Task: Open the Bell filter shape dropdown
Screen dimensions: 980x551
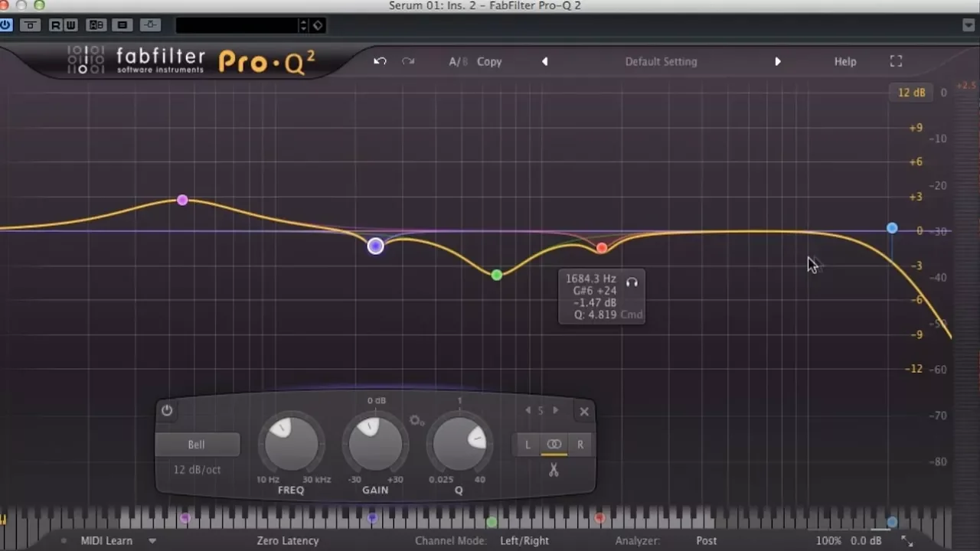Action: tap(198, 445)
